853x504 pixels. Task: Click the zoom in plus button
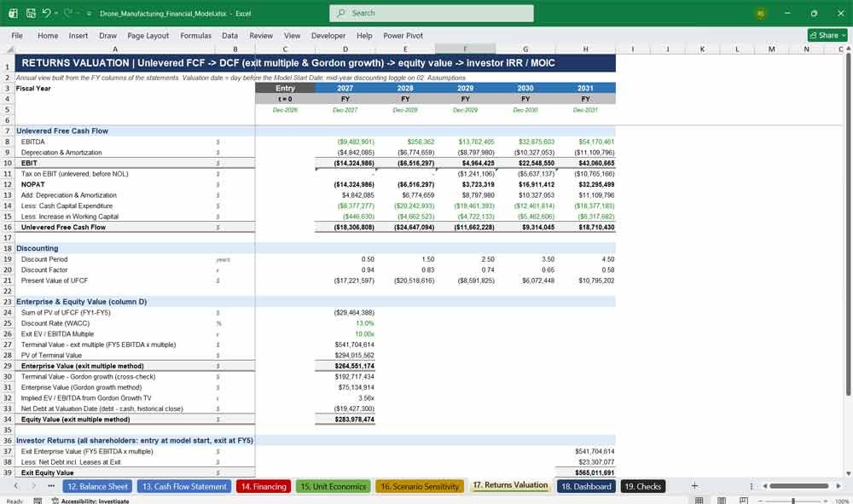tap(827, 501)
